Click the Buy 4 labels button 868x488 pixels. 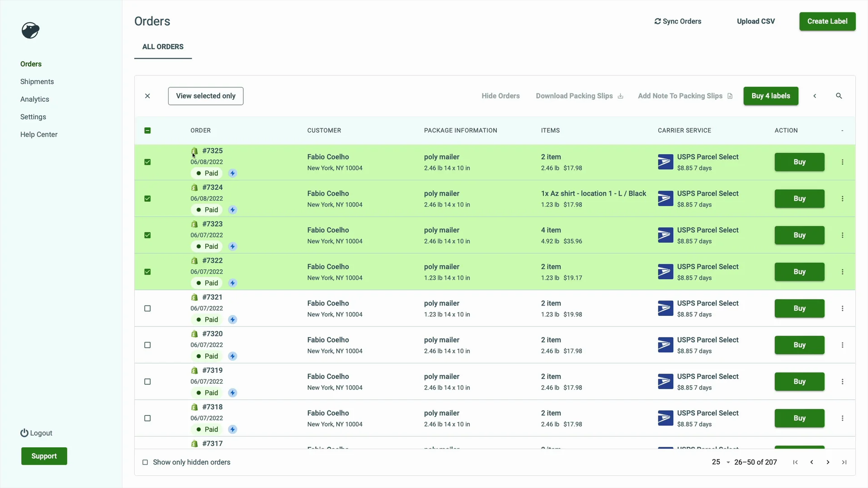[771, 96]
